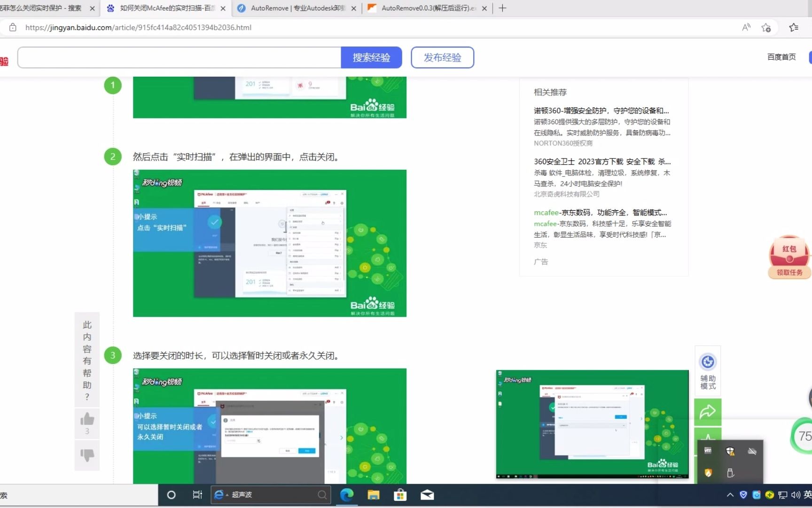Click the 此内容有帮助？ label
812x508 pixels.
pyautogui.click(x=87, y=360)
